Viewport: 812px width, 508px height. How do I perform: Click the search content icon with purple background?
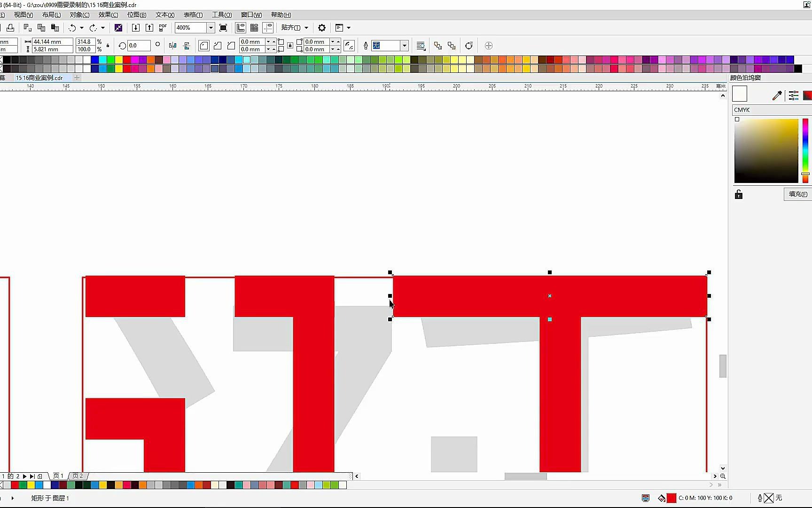coord(118,28)
